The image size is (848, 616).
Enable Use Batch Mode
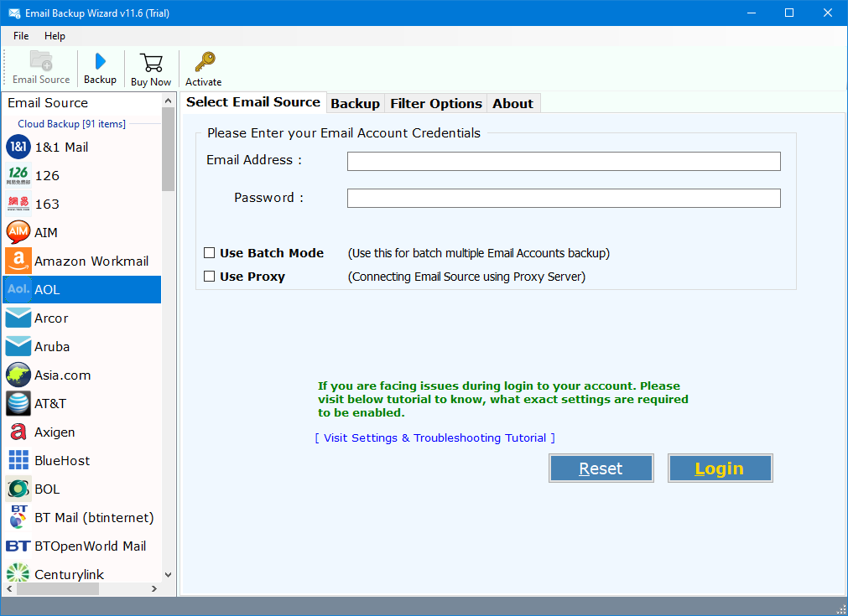(x=209, y=252)
